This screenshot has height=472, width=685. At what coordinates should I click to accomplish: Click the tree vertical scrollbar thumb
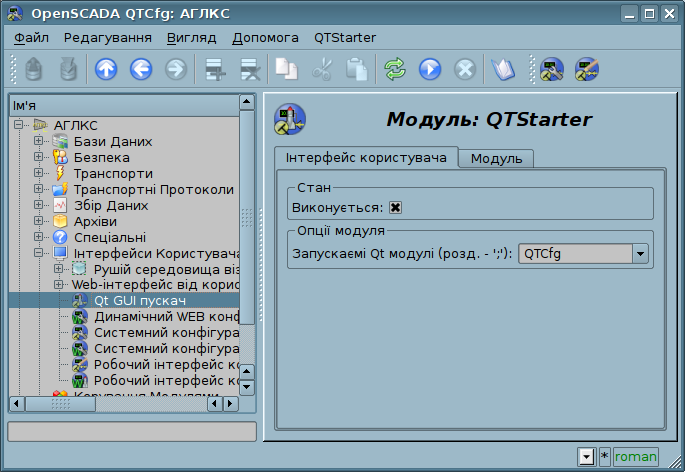click(247, 217)
